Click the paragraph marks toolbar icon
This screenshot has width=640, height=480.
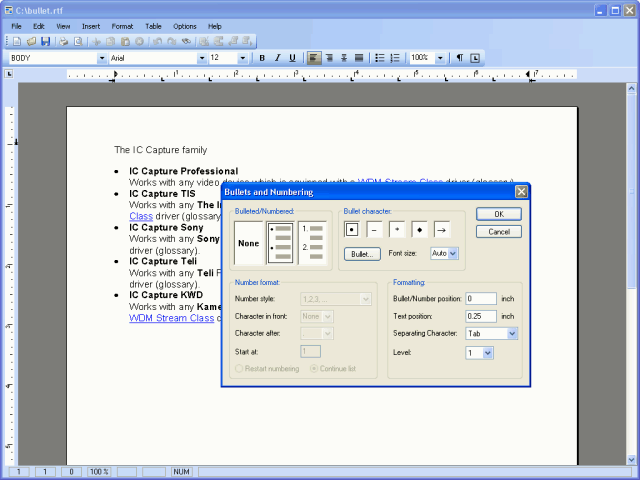tap(460, 58)
